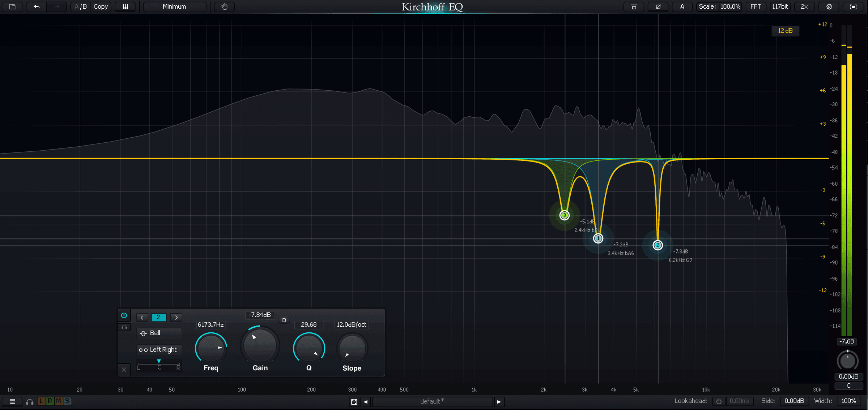Click the Copy button

click(101, 7)
